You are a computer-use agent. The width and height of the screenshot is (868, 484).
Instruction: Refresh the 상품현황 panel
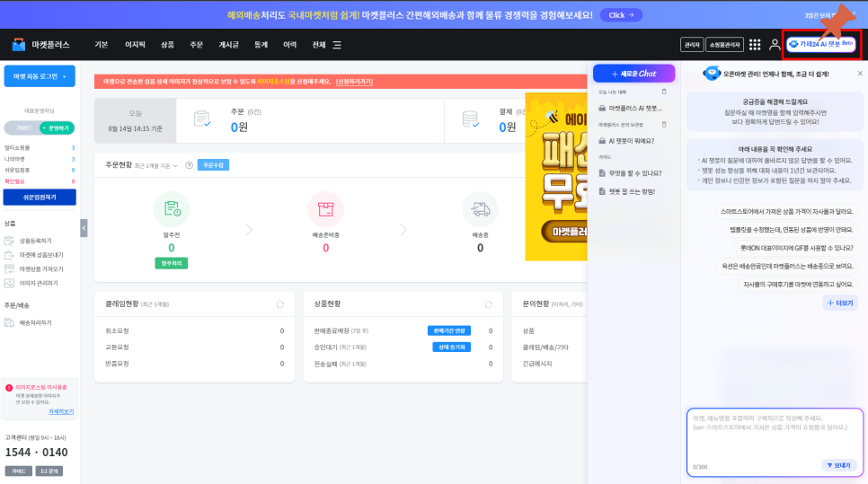pos(488,304)
